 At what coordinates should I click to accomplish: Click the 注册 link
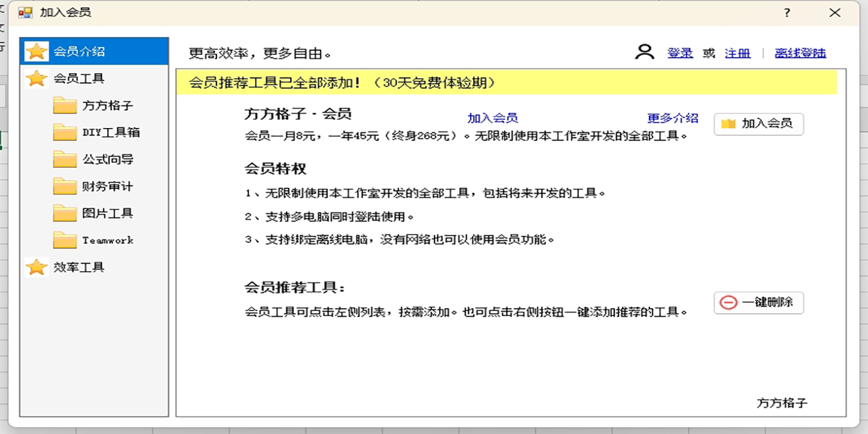[x=738, y=53]
